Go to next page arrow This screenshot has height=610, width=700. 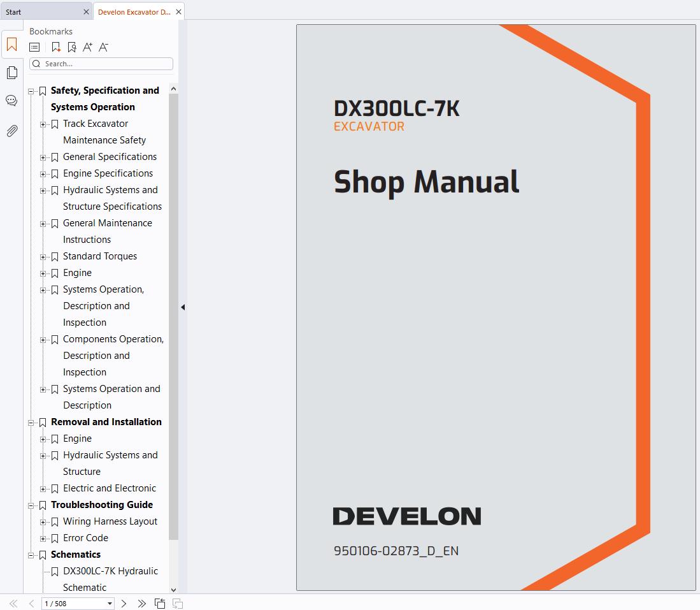[124, 603]
